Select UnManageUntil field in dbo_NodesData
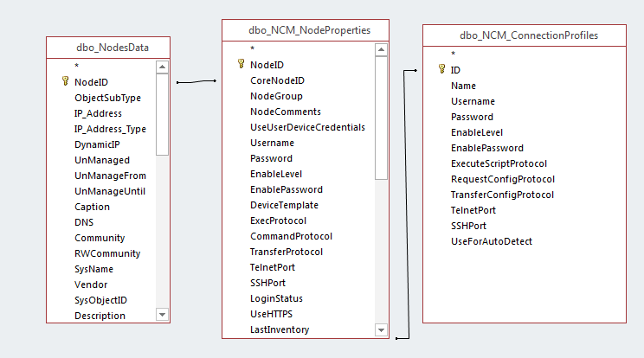Viewport: 644px width, 358px height. (110, 191)
